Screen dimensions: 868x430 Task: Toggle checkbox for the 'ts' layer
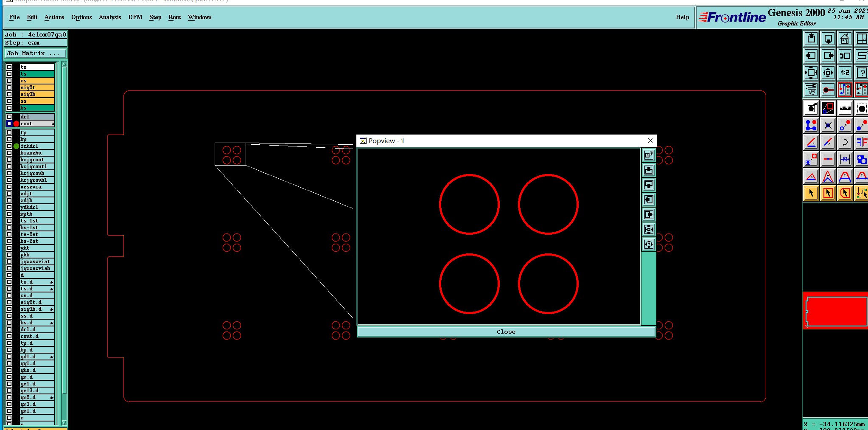[x=9, y=74]
